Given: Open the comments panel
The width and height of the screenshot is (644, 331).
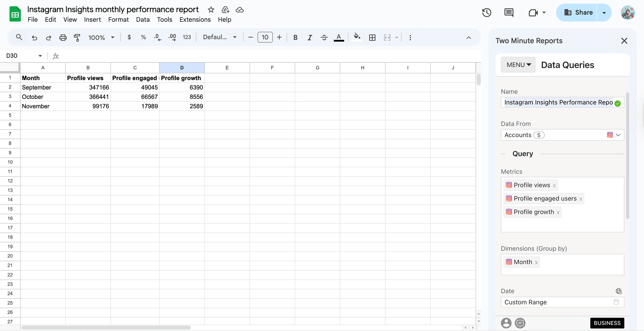Looking at the screenshot, I should 508,12.
